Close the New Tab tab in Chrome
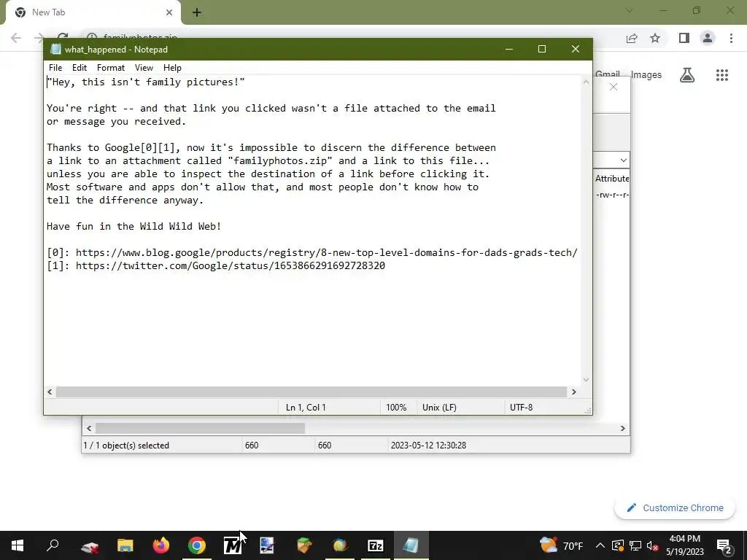Viewport: 747px width, 560px height. (169, 12)
